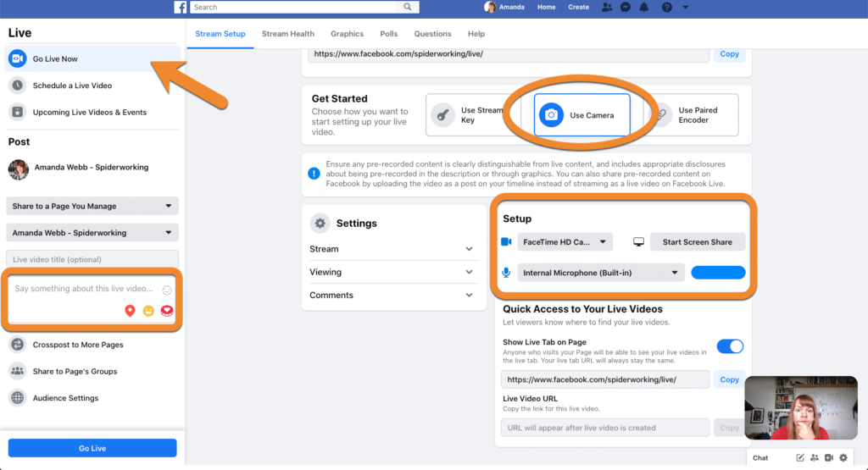Open the Messenger icon in top bar
868x470 pixels.
[x=626, y=7]
